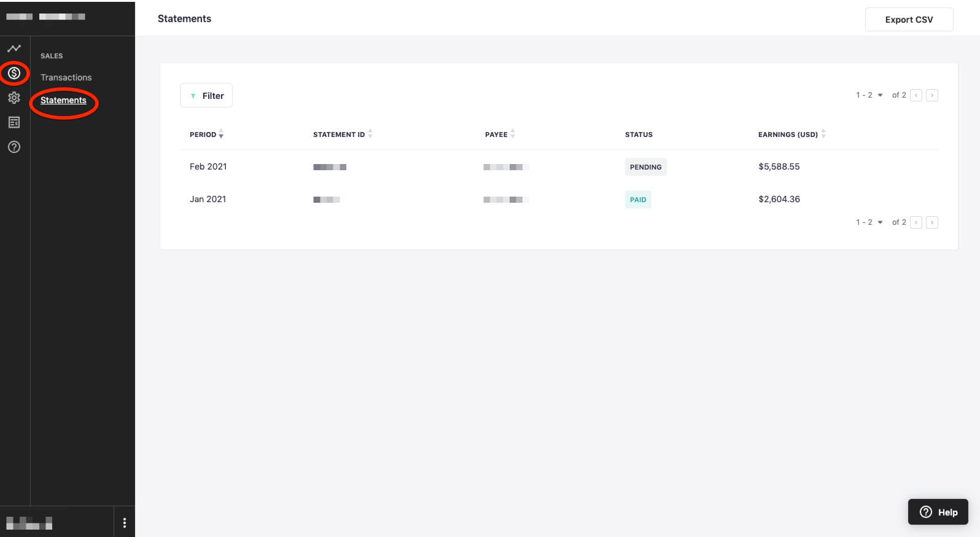This screenshot has height=537, width=980.
Task: Go to previous page using top pagination arrow
Action: coord(916,95)
